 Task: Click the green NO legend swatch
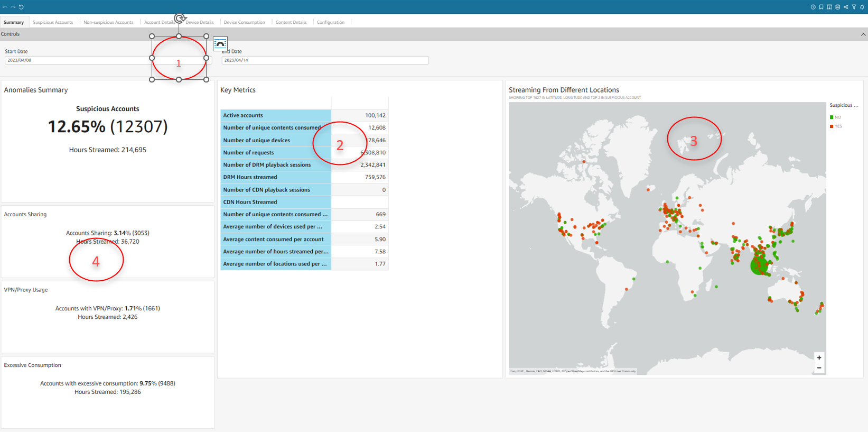832,117
